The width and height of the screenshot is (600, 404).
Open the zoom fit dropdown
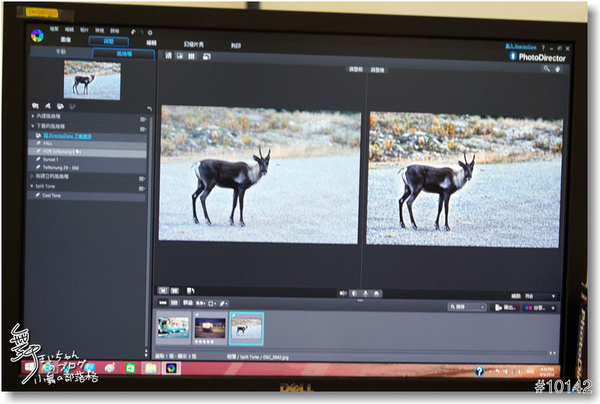[x=540, y=296]
